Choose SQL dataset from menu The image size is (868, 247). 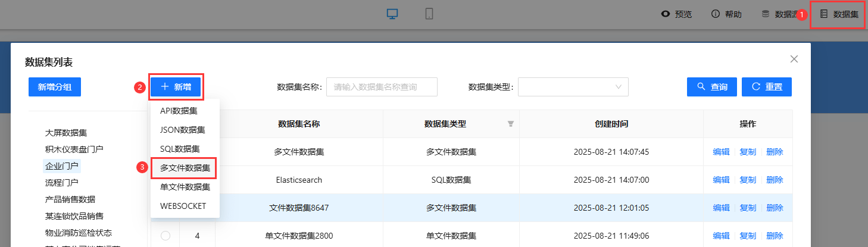coord(180,149)
